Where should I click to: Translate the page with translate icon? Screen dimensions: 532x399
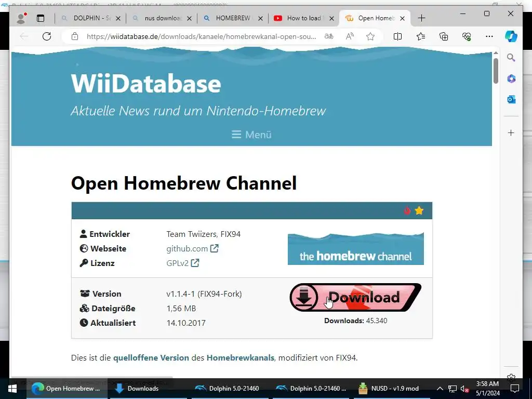[329, 36]
